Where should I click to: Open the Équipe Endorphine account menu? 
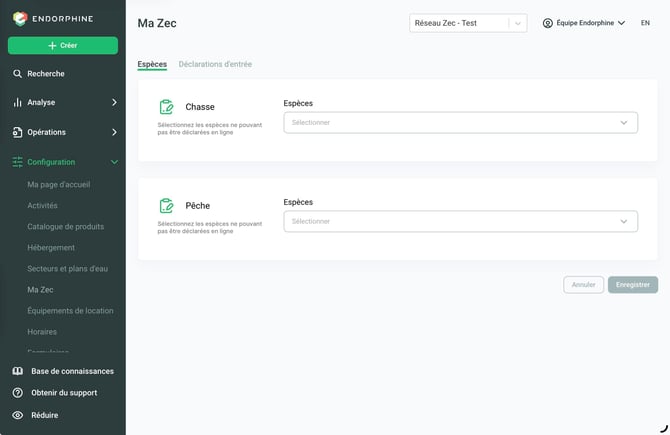click(x=584, y=23)
